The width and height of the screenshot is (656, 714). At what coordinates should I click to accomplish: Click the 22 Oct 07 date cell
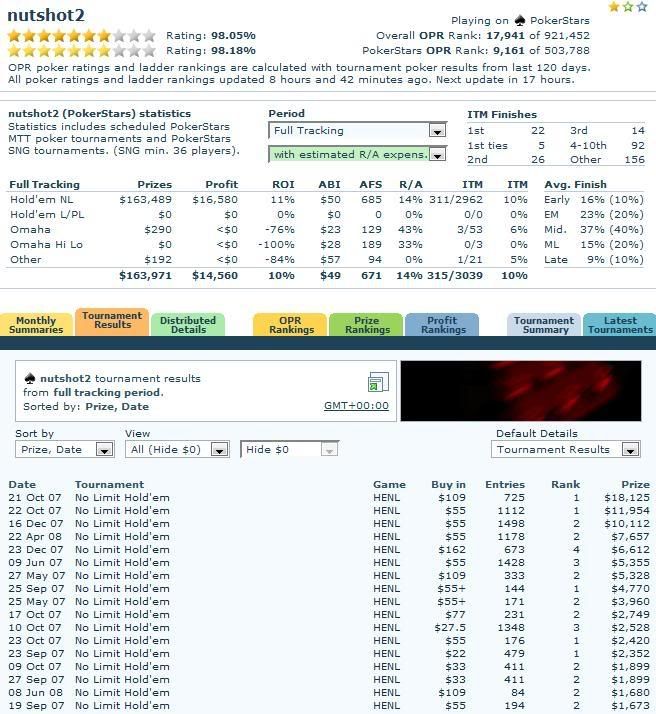(35, 511)
